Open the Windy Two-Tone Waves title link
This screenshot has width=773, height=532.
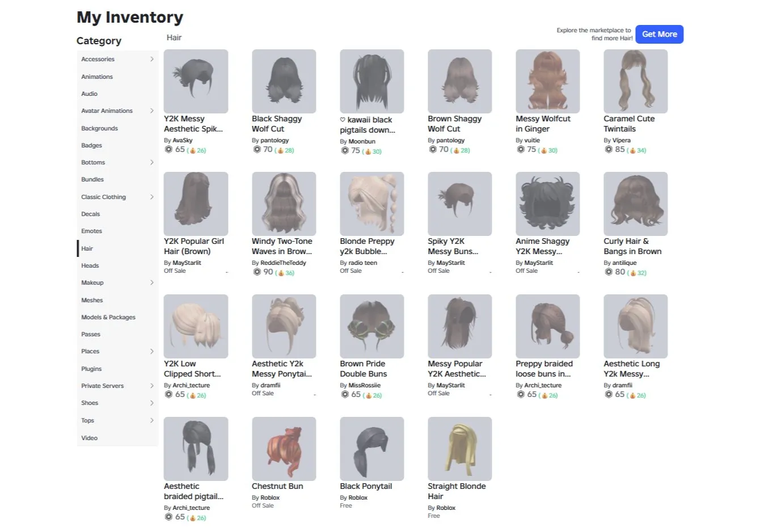point(282,246)
